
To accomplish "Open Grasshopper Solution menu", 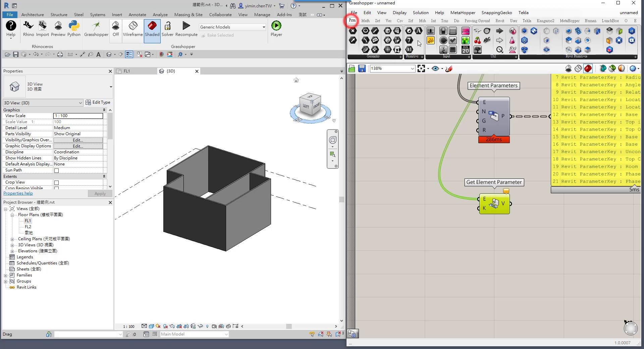I will click(421, 13).
